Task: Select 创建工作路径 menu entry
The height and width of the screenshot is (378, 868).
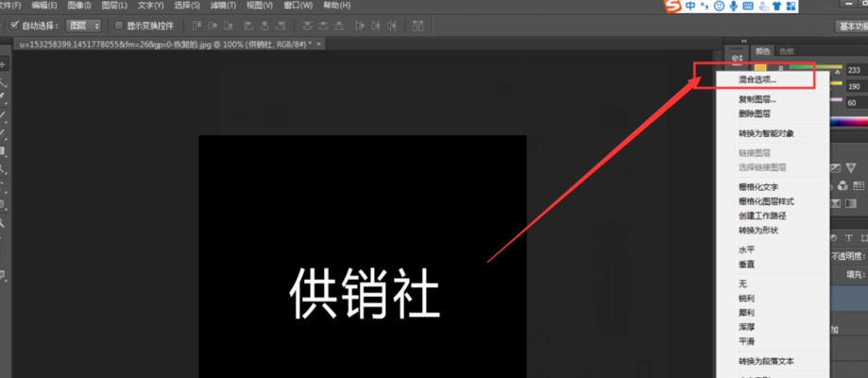Action: coord(773,216)
